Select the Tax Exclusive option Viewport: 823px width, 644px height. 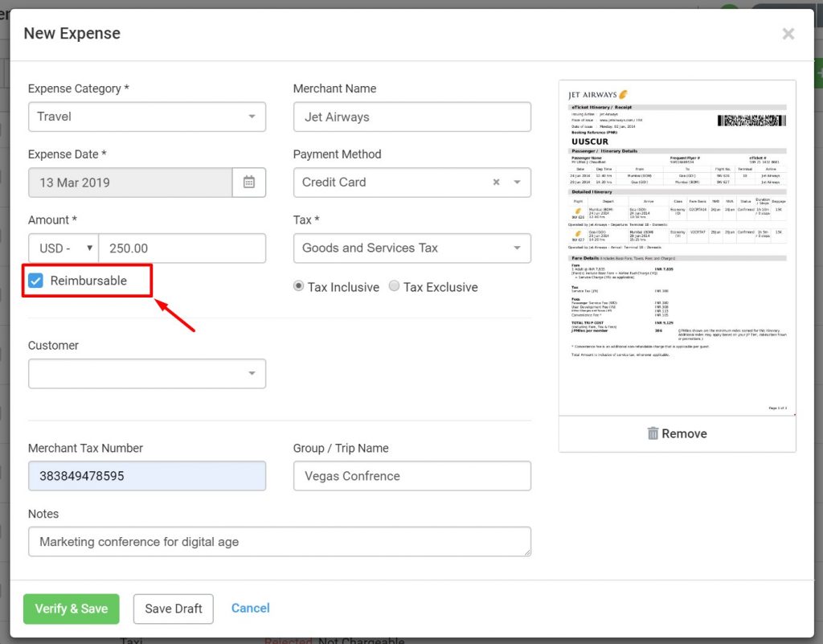394,286
